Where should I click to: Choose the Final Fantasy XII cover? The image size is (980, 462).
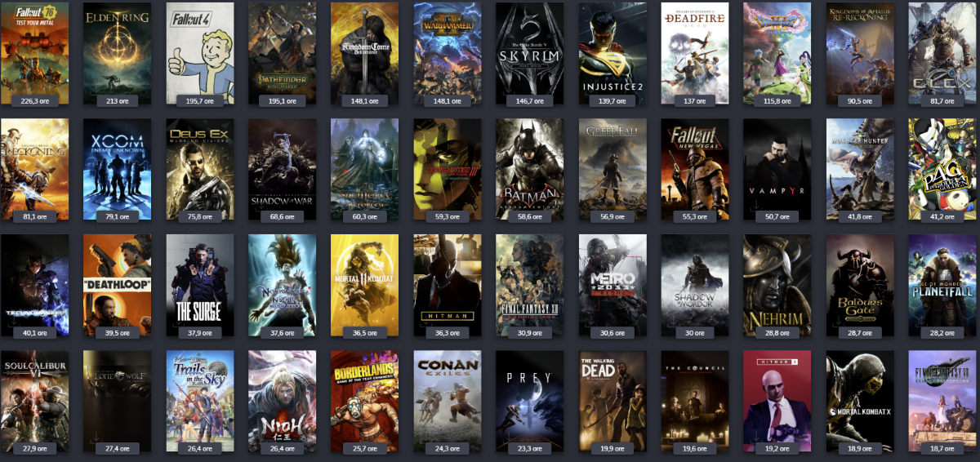530,286
